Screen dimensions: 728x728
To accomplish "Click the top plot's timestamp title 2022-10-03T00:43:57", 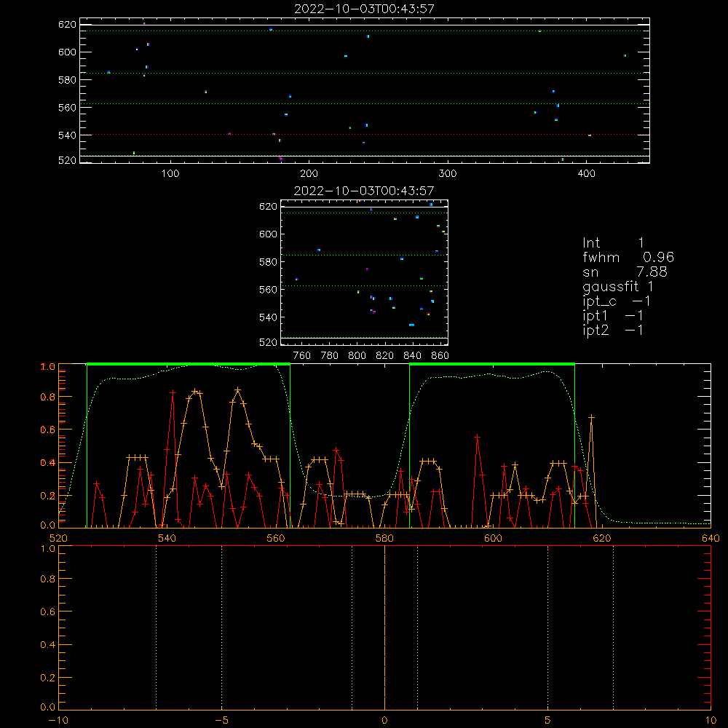I will [364, 9].
